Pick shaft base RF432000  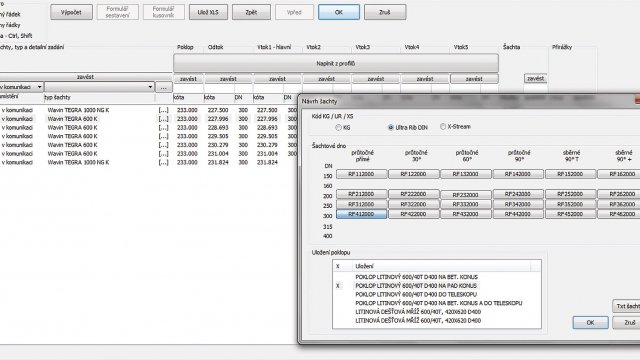click(x=466, y=214)
